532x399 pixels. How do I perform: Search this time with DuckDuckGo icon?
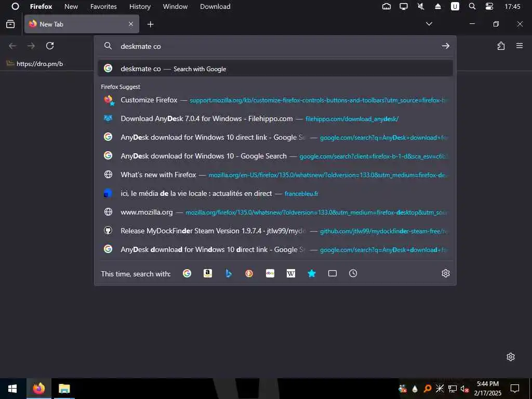point(249,273)
